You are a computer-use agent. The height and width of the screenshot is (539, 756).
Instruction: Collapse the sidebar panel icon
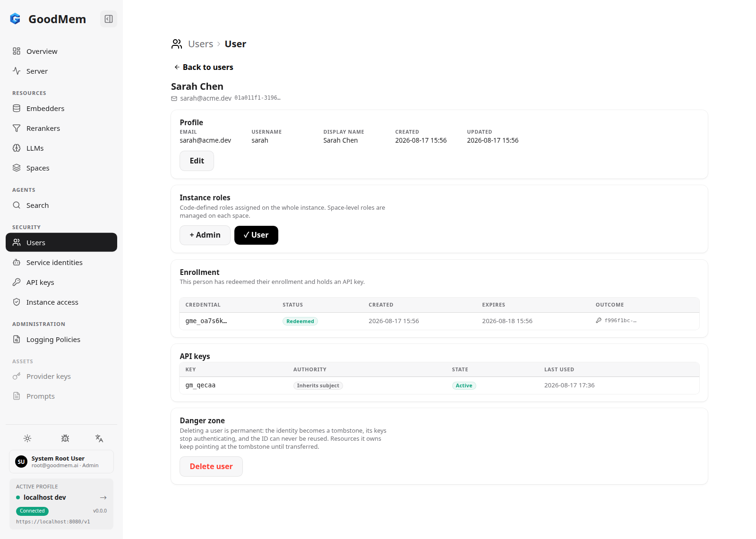(109, 19)
